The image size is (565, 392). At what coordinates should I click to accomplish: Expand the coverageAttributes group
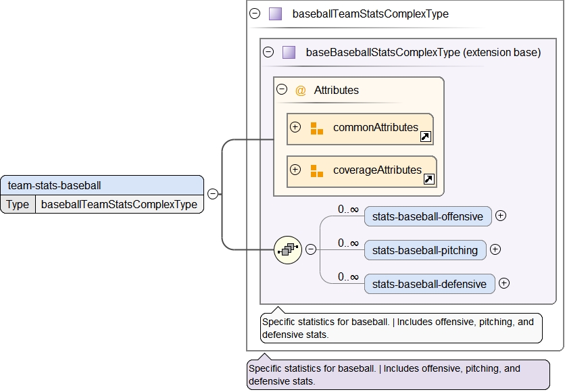(295, 170)
